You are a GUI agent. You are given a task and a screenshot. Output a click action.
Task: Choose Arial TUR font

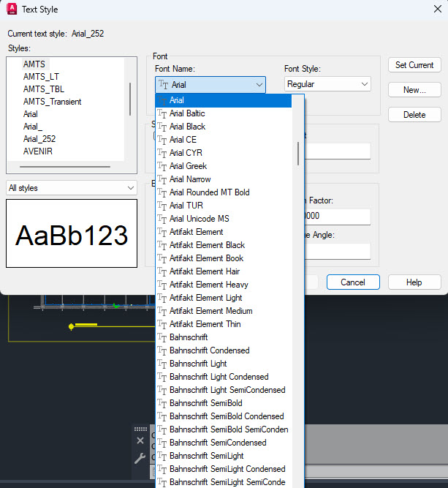tap(224, 206)
